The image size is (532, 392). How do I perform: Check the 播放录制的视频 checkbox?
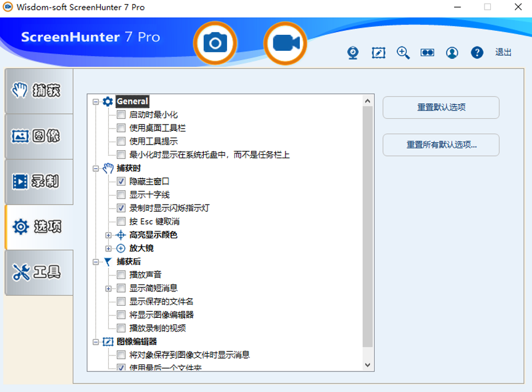121,328
